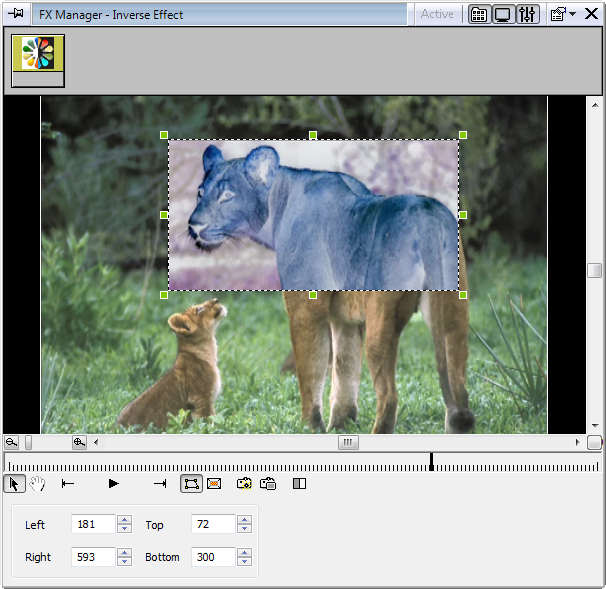This screenshot has width=606, height=589.
Task: Click the bottom-right selection handle
Action: 463,295
